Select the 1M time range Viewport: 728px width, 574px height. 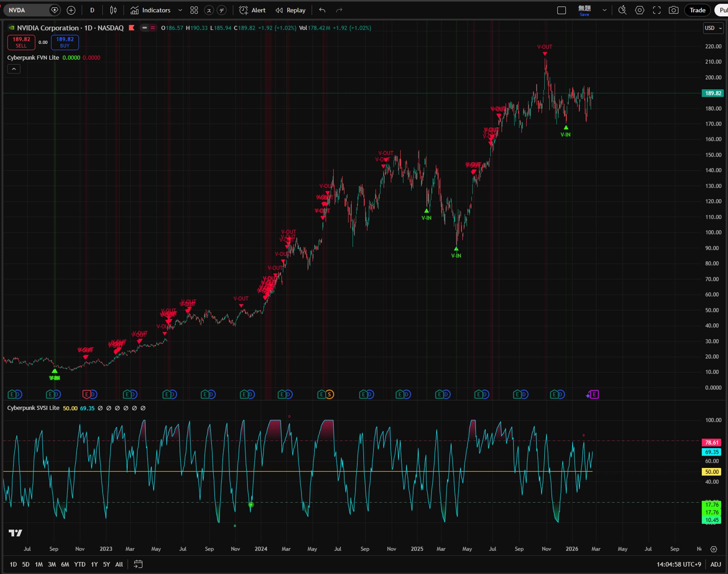click(x=39, y=564)
